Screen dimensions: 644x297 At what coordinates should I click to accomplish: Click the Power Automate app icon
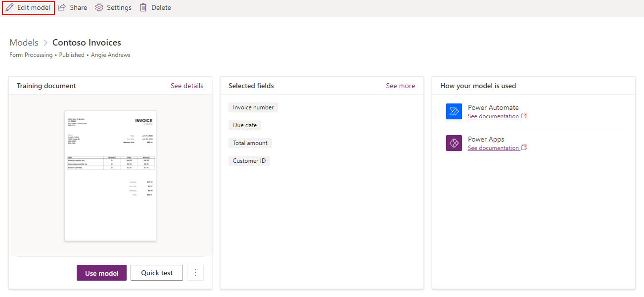click(x=454, y=111)
